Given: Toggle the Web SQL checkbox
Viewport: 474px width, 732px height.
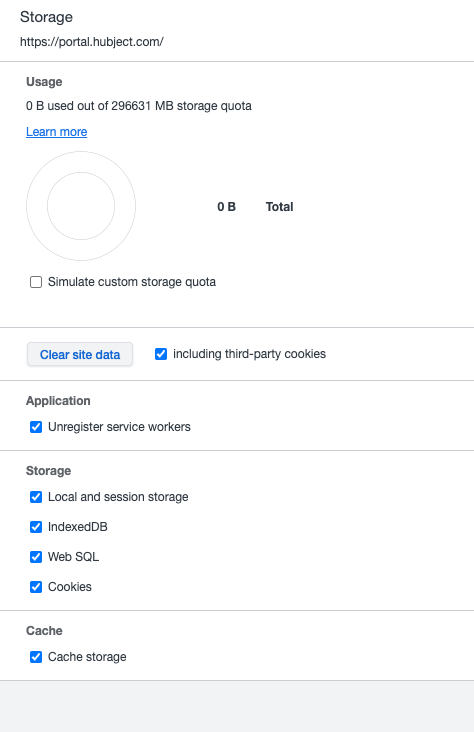Looking at the screenshot, I should [x=36, y=556].
